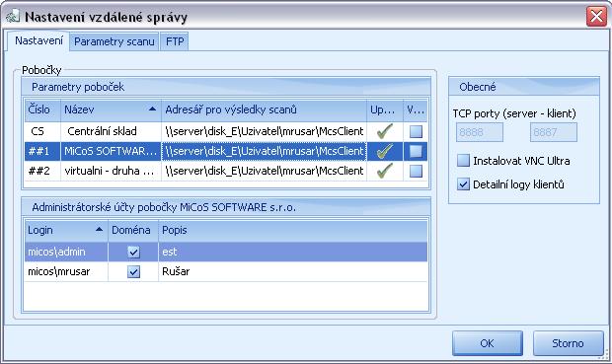Viewport: 612px width, 364px height.
Task: Select the ##2 branch number cell
Action: 42,171
